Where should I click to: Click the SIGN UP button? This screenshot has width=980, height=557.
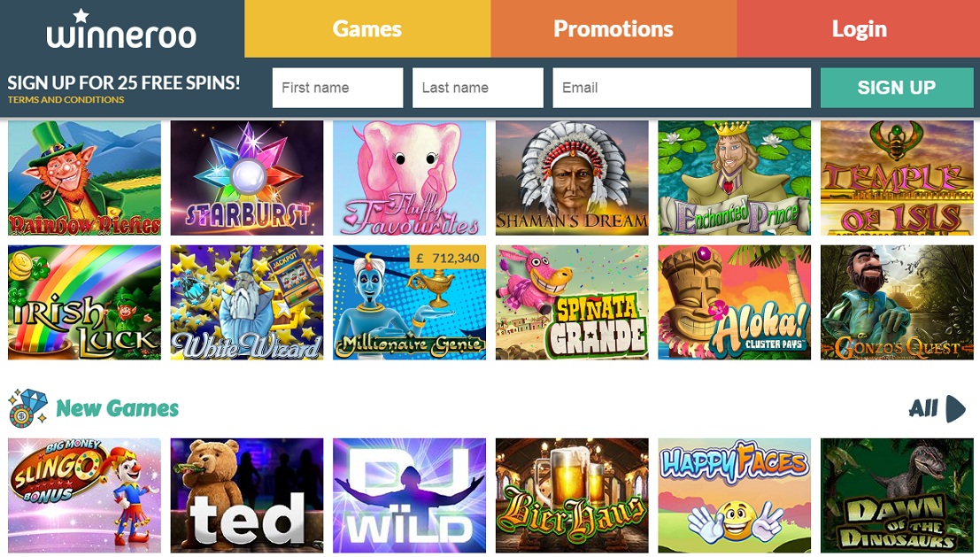click(x=896, y=88)
